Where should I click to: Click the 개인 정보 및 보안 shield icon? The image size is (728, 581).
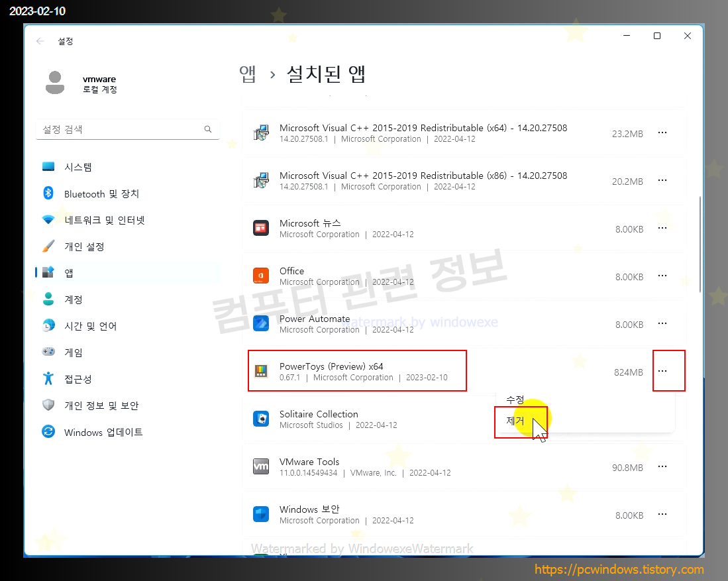click(x=48, y=405)
